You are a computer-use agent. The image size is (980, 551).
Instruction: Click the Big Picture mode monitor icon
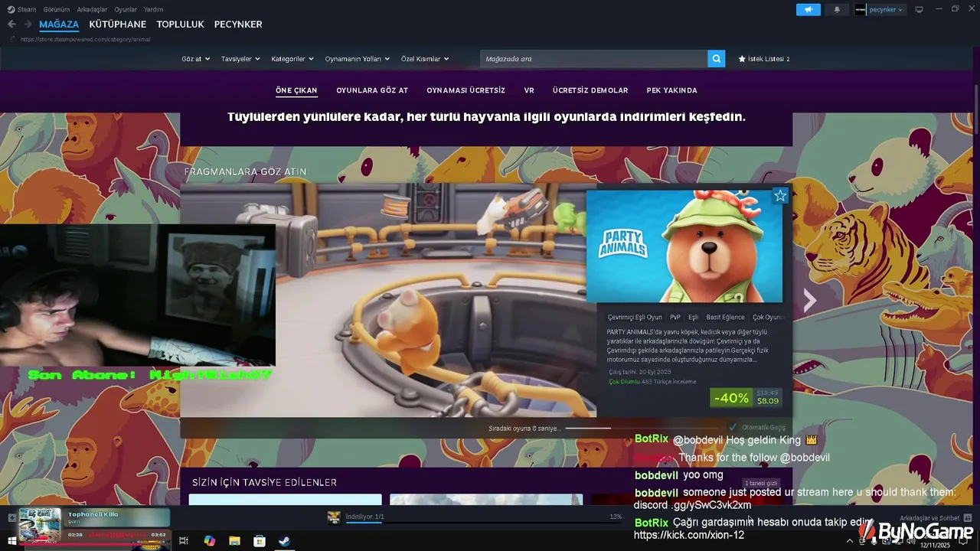(920, 9)
